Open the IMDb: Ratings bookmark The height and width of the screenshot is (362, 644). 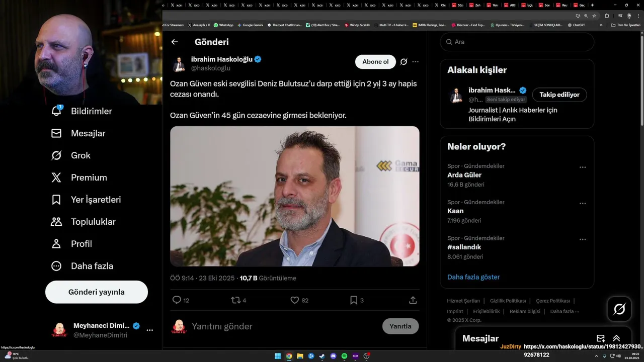pyautogui.click(x=429, y=25)
